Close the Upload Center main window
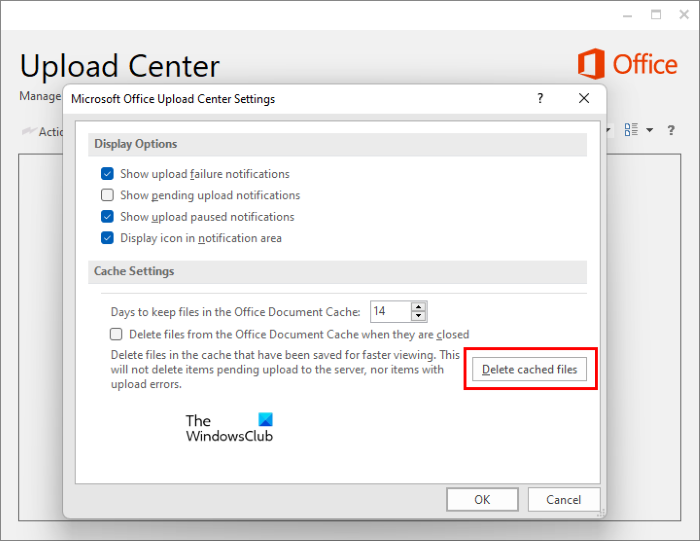The image size is (700, 541). (684, 15)
